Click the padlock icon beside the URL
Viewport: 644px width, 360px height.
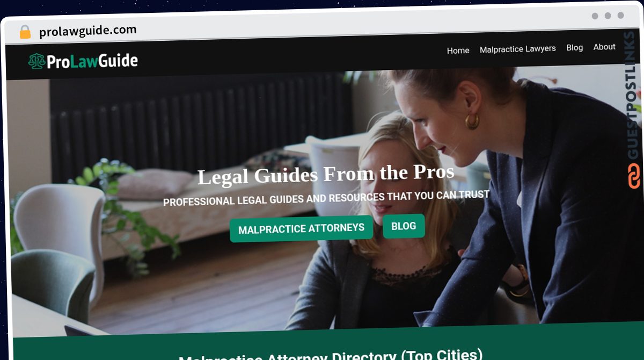[x=25, y=32]
